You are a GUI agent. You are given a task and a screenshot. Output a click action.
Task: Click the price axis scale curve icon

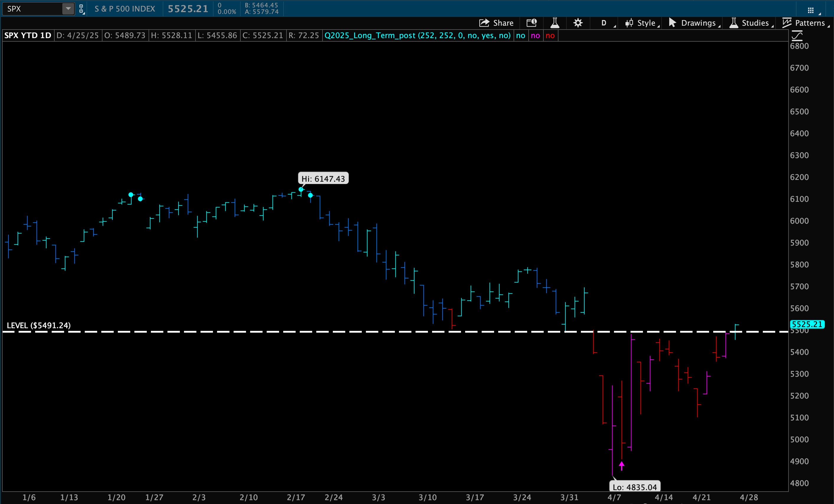[x=797, y=35]
